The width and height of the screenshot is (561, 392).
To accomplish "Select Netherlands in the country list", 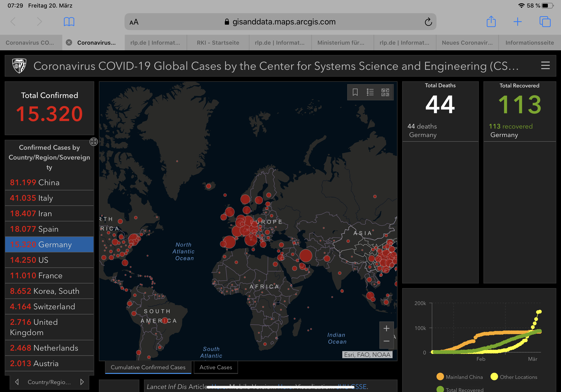I will pos(49,348).
